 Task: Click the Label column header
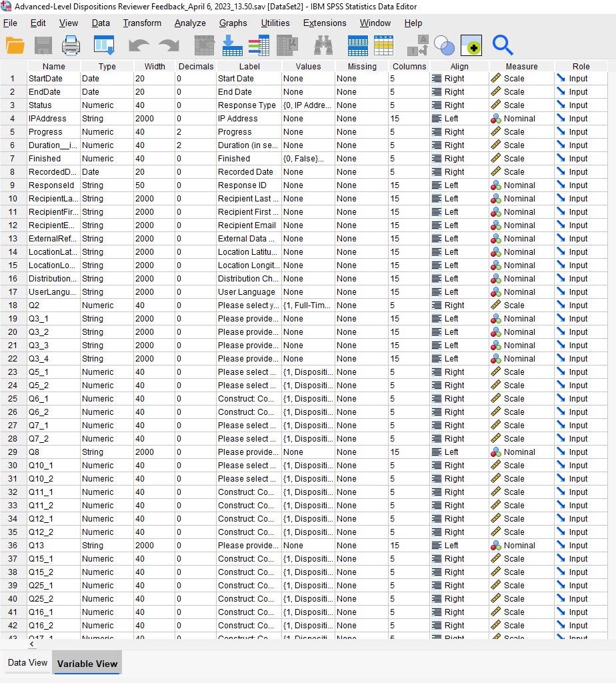[249, 66]
